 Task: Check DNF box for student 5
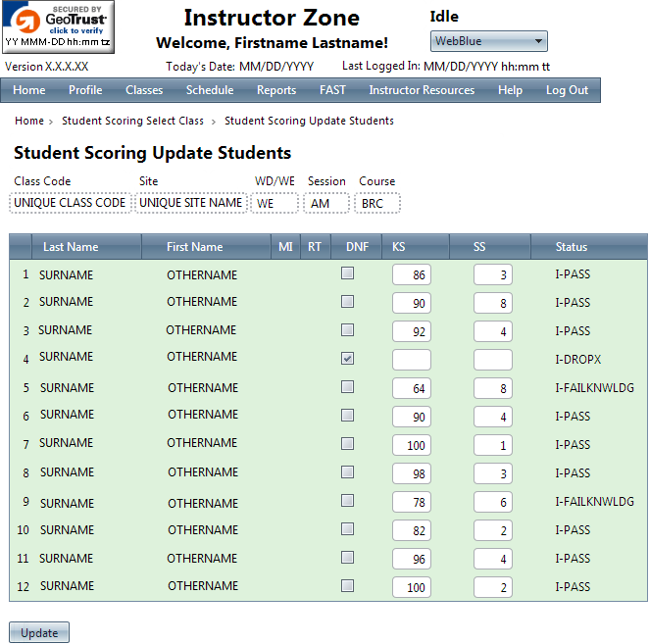click(347, 386)
